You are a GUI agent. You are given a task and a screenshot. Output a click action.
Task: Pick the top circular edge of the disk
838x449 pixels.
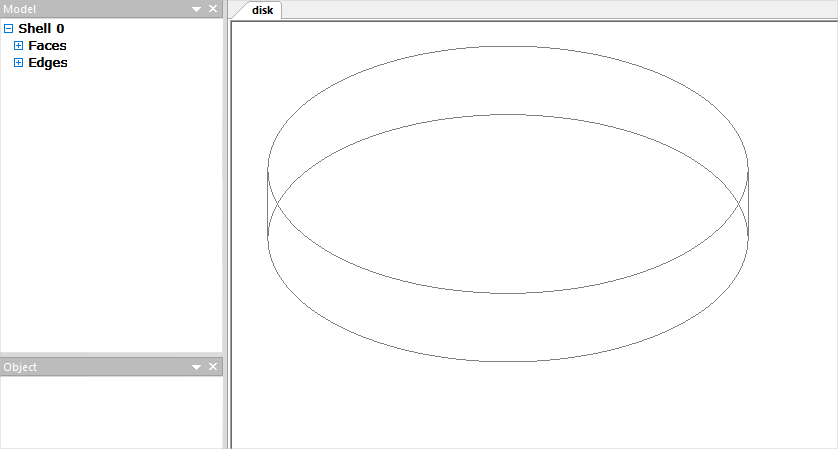[507, 46]
